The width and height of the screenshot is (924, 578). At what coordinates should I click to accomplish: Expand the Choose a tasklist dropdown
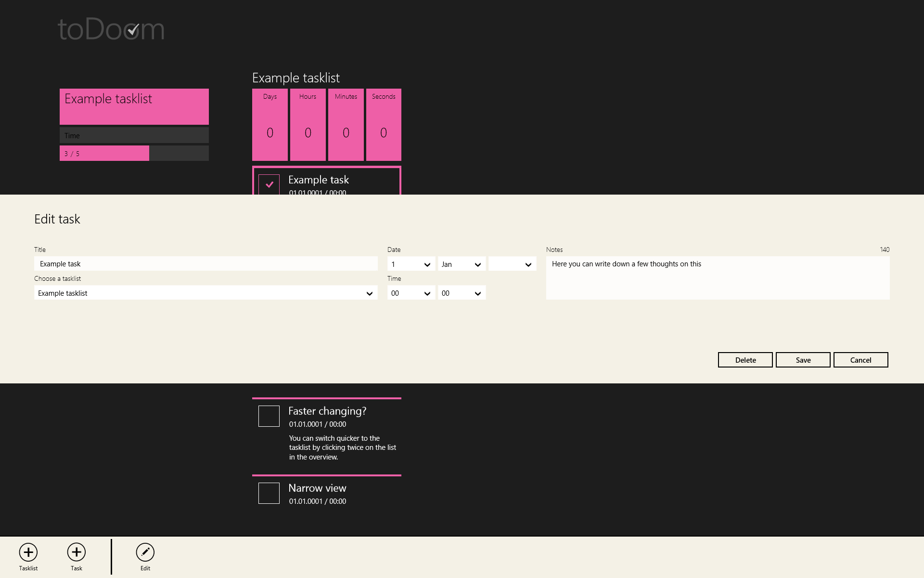(x=205, y=293)
